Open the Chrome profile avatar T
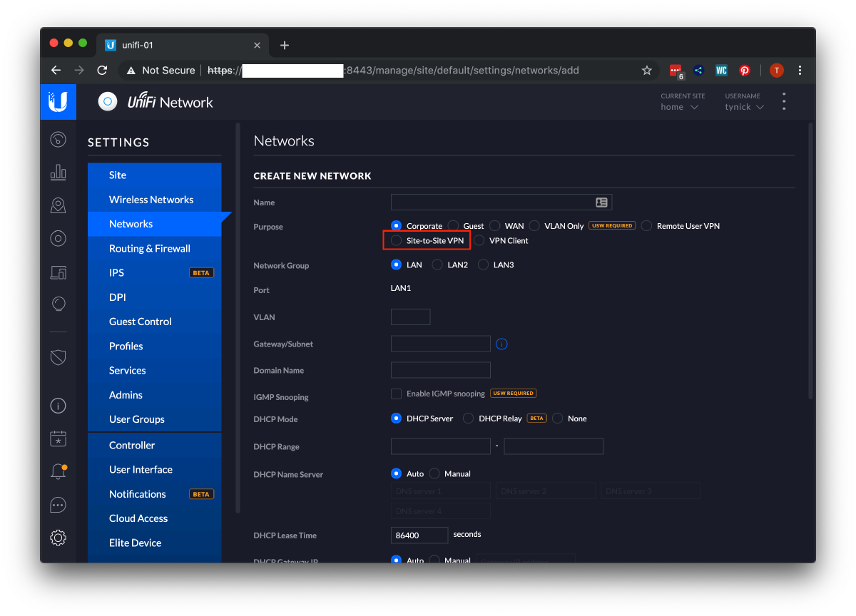Viewport: 856px width, 616px height. pos(777,71)
